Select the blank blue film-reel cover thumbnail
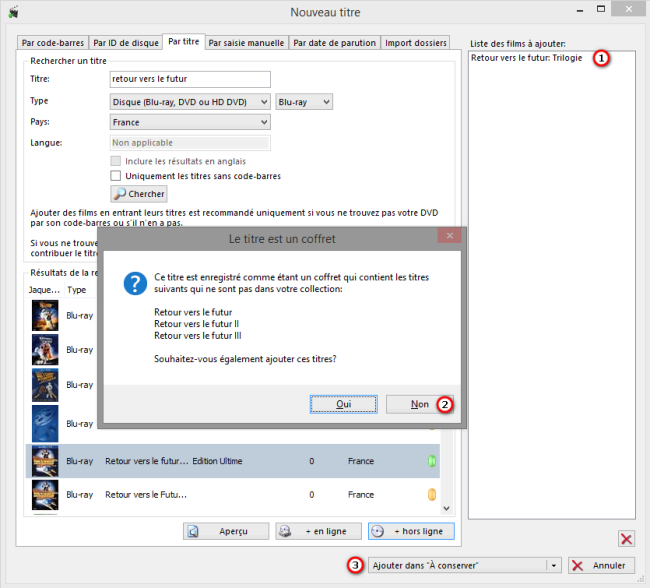This screenshot has height=588, width=650. tap(45, 423)
